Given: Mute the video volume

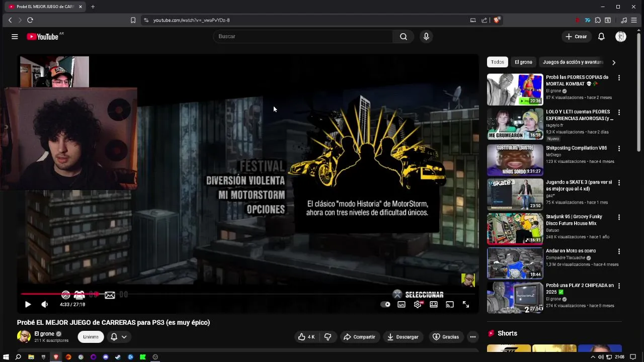Looking at the screenshot, I should click(x=45, y=305).
